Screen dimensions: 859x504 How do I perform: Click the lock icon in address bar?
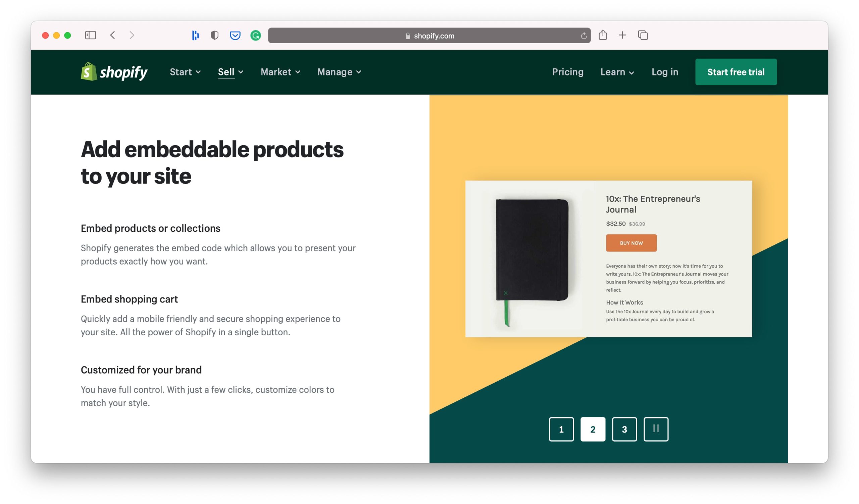point(408,36)
